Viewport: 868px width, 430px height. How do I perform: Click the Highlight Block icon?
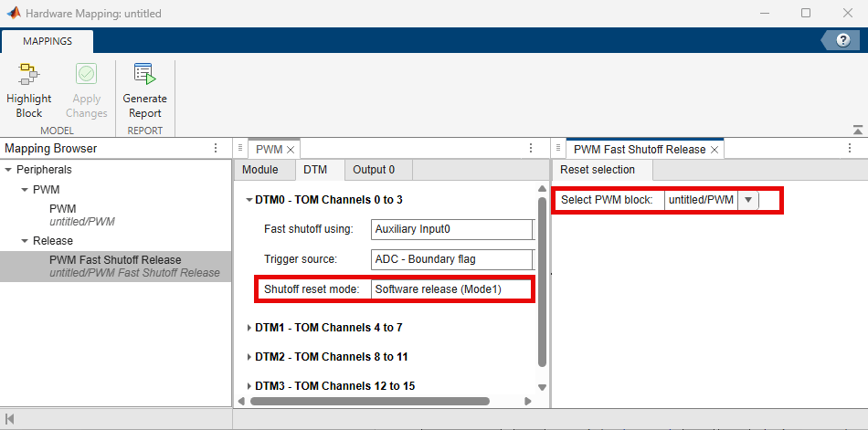(28, 74)
